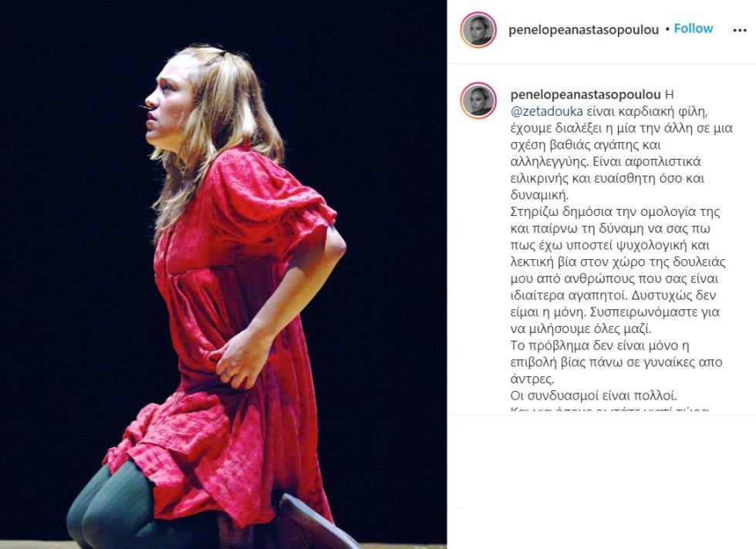Click the dot separator before Follow
Viewport: 756px width, 549px height.
click(x=667, y=29)
